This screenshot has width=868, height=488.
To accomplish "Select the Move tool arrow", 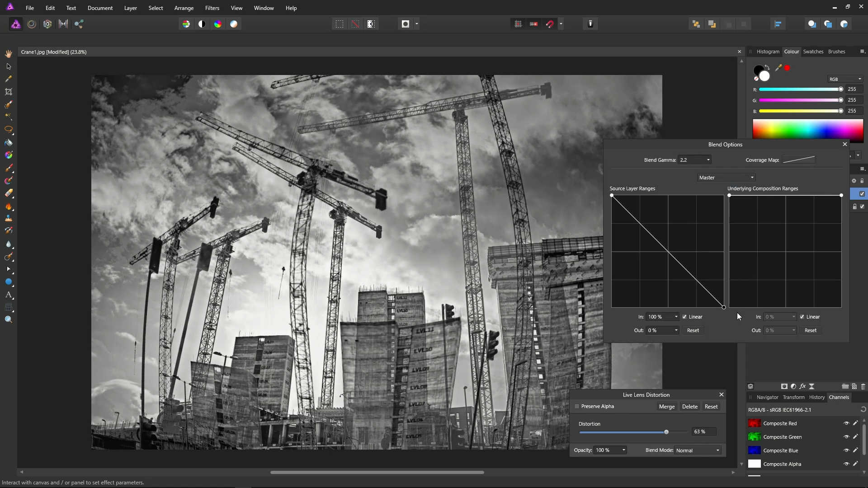I will coord(9,66).
